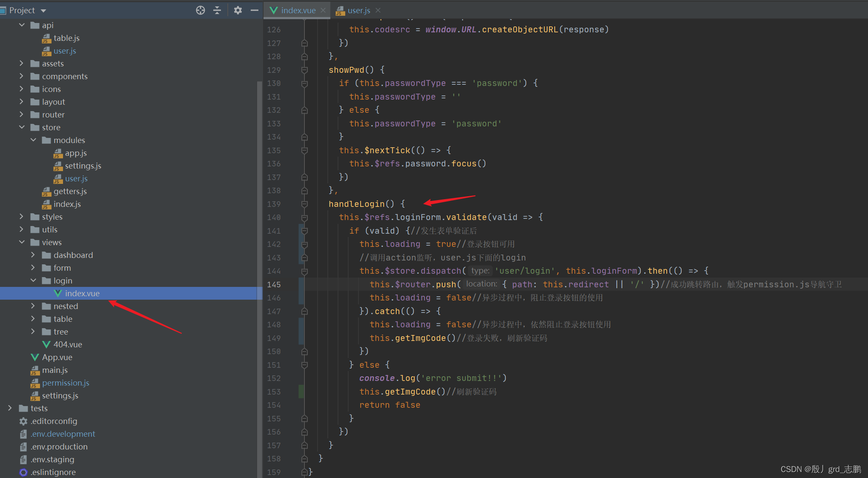868x478 pixels.
Task: Fold catch block at line 147
Action: point(304,311)
